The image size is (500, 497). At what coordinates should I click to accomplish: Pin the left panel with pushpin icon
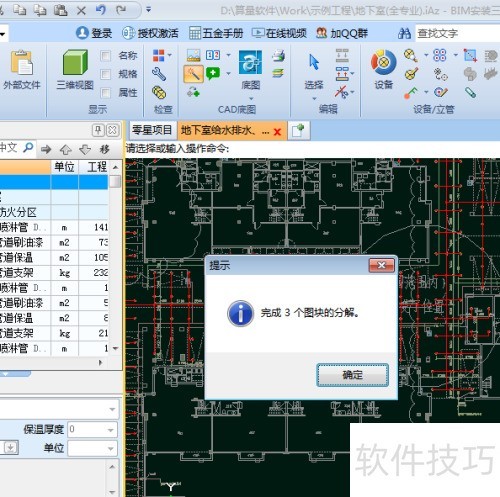98,130
